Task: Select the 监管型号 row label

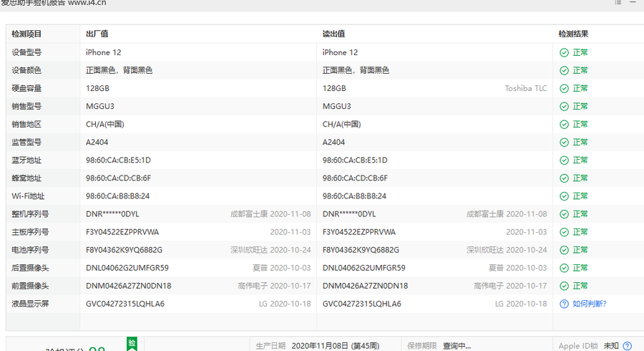Action: [26, 143]
